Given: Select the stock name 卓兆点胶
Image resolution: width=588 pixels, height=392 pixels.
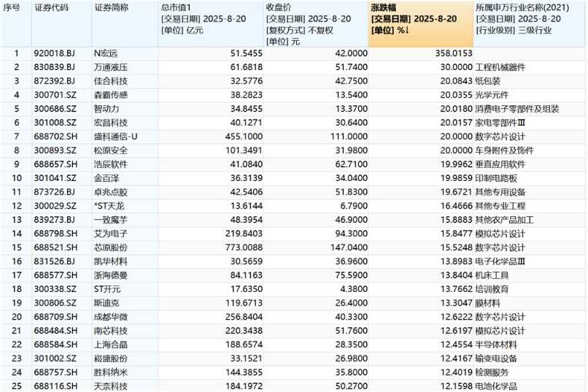Looking at the screenshot, I should (x=111, y=192).
